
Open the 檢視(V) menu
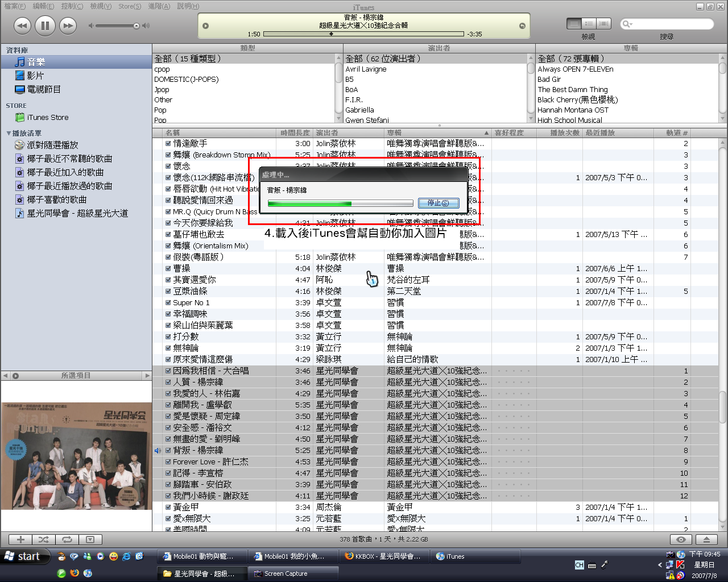click(101, 6)
